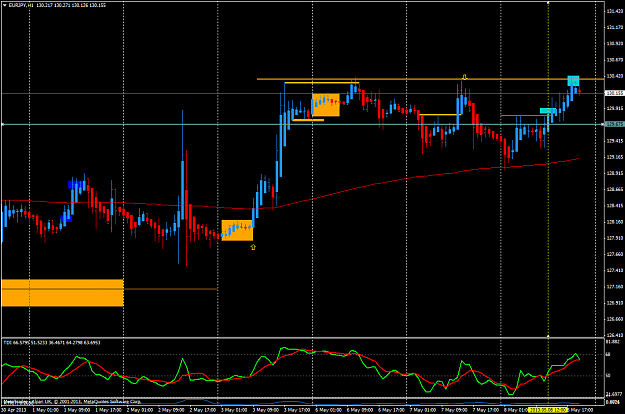The image size is (625, 414).
Task: Click the 129.415 price axis label
Action: [615, 141]
